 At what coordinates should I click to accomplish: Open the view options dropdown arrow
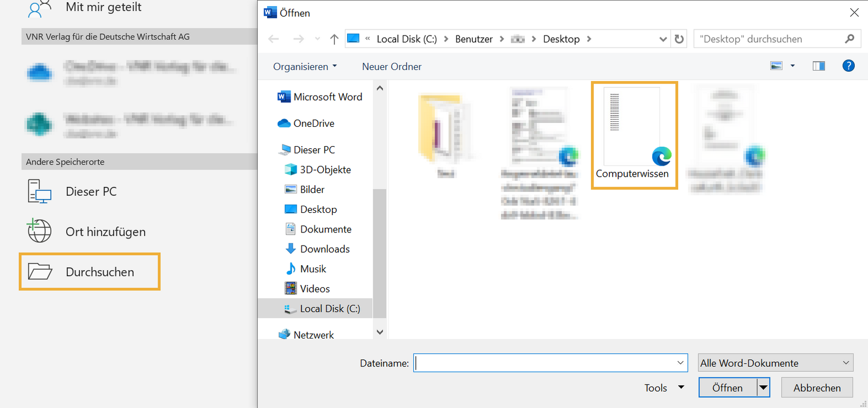pos(792,66)
